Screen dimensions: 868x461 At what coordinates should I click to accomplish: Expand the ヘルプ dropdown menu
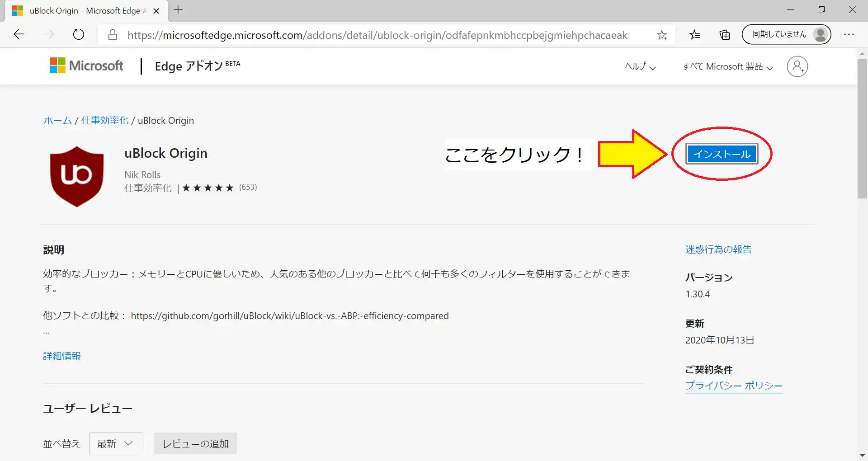[640, 66]
